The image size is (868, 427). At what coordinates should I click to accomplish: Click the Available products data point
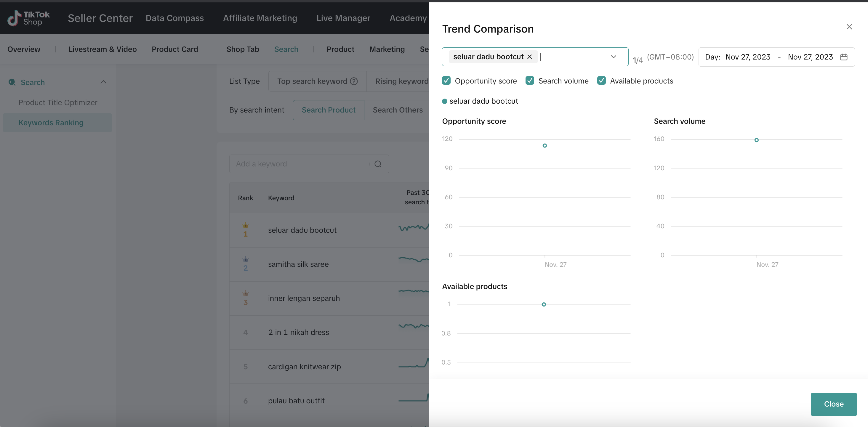click(544, 304)
